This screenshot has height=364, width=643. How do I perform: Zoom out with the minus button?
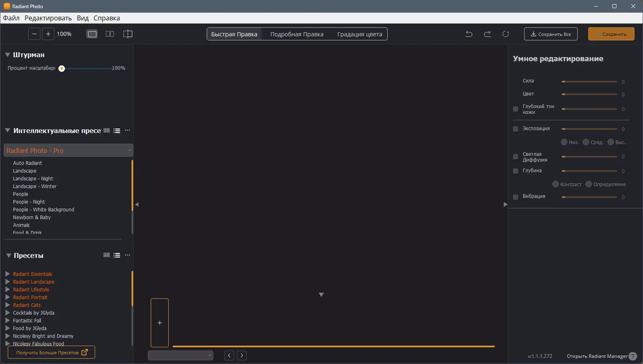click(x=34, y=34)
